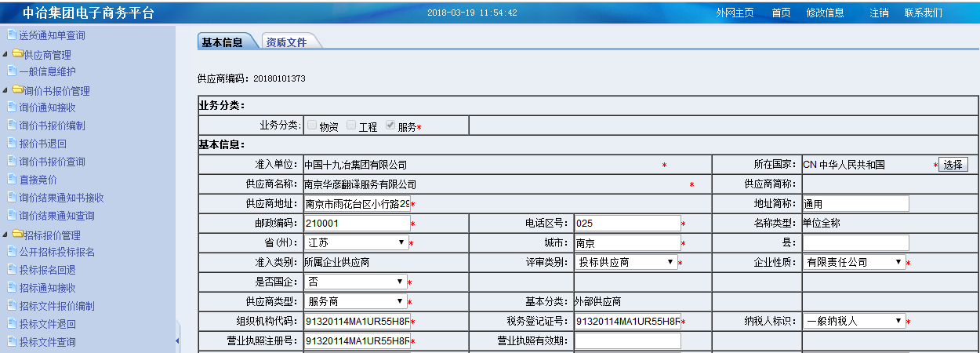Viewport: 980px width, 353px height.
Task: Open the 送货通知单查询 sidebar link
Action: [x=53, y=35]
